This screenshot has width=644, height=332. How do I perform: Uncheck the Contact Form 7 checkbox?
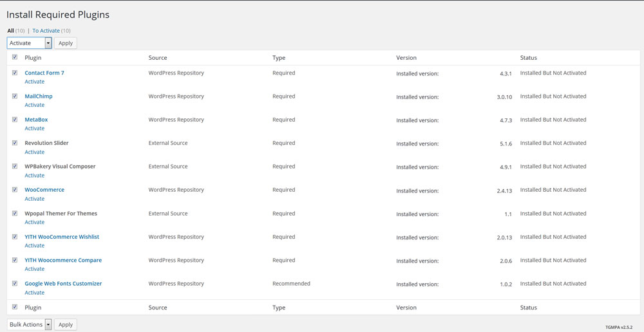pos(15,73)
